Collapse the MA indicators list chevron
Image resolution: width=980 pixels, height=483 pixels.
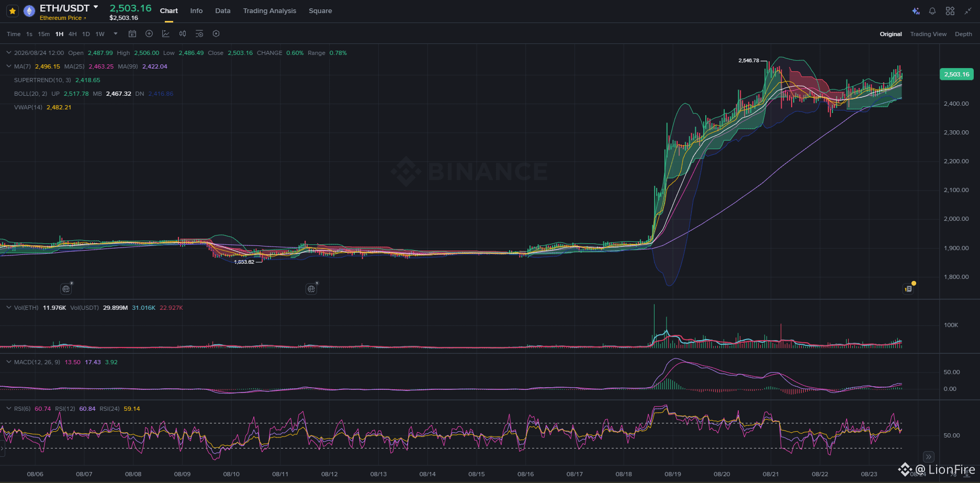pyautogui.click(x=8, y=66)
